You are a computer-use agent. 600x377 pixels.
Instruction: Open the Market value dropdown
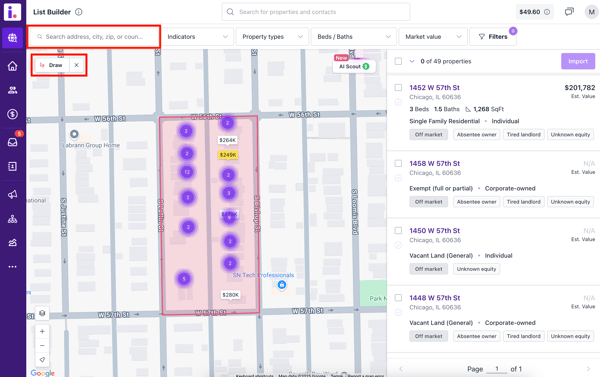click(433, 37)
